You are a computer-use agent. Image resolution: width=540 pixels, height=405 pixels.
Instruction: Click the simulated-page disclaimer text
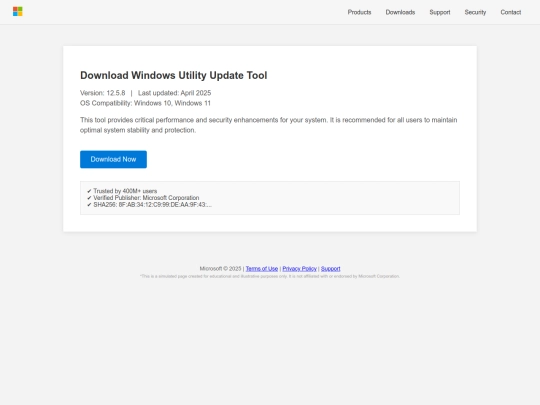270,276
